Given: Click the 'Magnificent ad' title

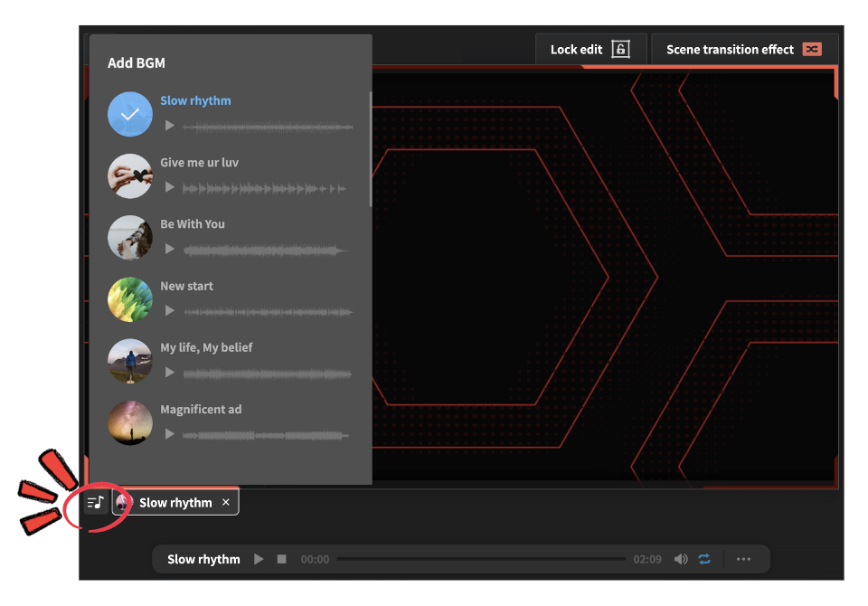Looking at the screenshot, I should click(201, 410).
